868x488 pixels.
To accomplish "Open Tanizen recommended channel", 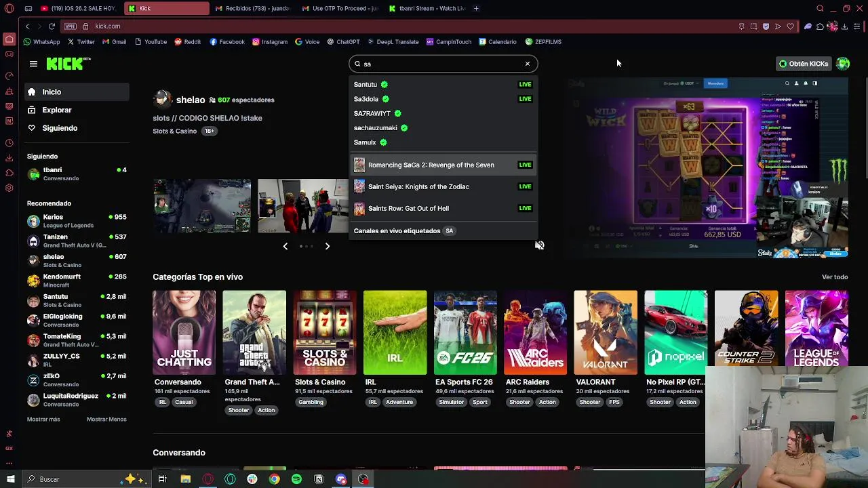I will (x=77, y=241).
